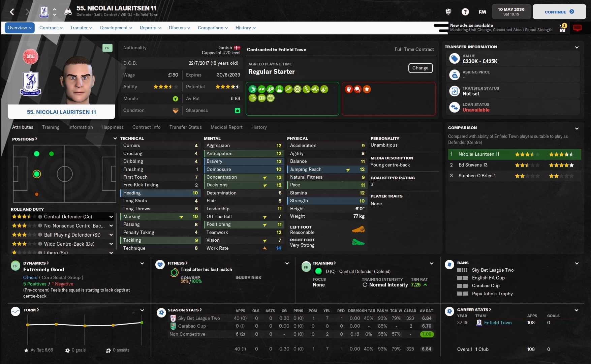Click the Value price tag icon
The image size is (591, 364).
click(455, 59)
